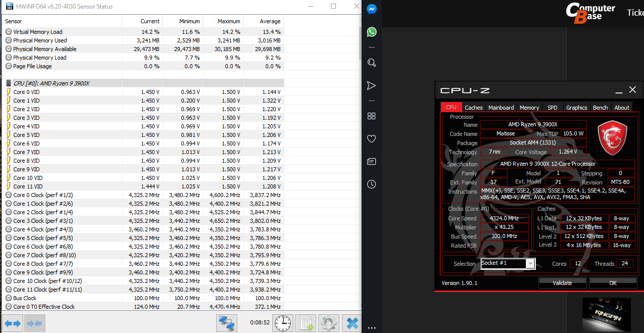Select the Physical Memory Available row
This screenshot has height=333, width=644.
142,49
